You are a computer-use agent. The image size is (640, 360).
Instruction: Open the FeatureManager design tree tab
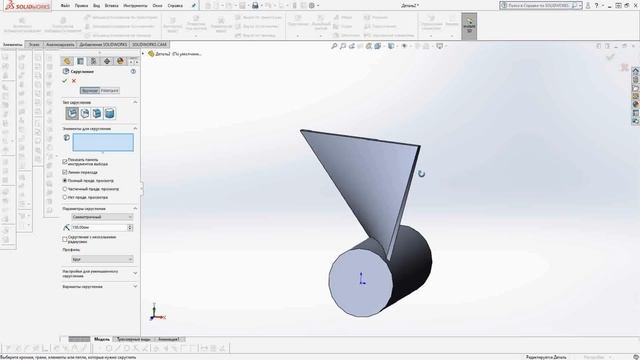[x=67, y=61]
